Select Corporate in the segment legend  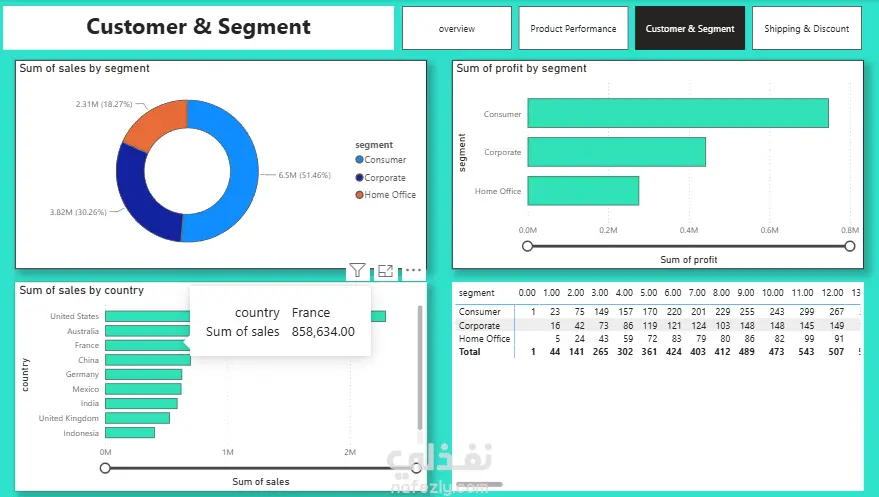coord(381,178)
